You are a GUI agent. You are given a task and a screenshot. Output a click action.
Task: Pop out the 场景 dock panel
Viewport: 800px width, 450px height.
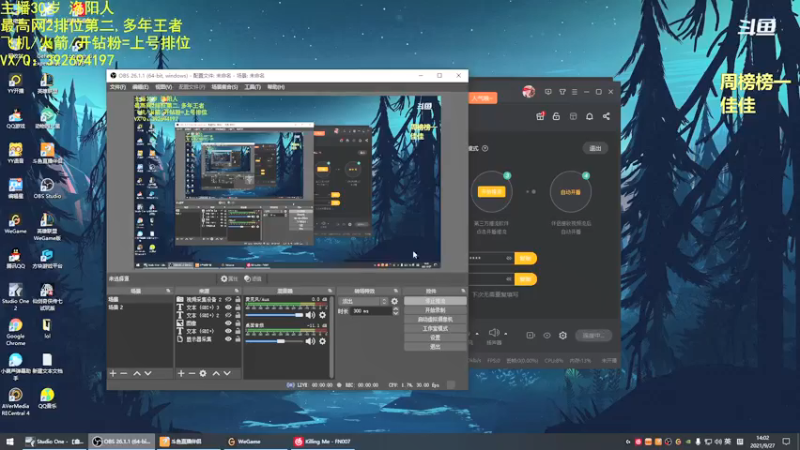click(168, 291)
